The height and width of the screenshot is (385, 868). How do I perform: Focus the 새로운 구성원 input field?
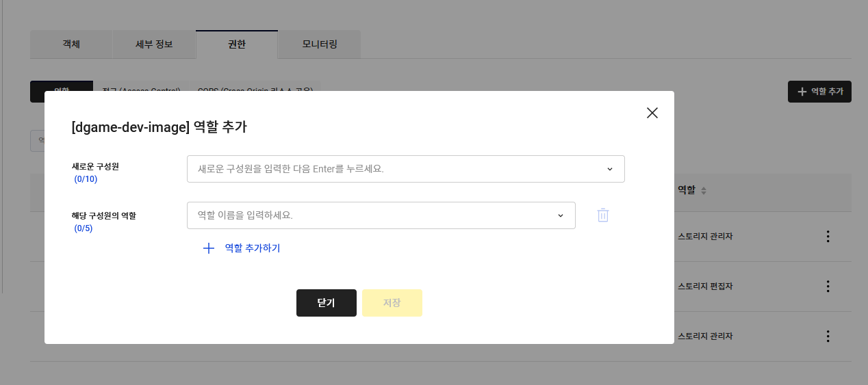pos(405,169)
